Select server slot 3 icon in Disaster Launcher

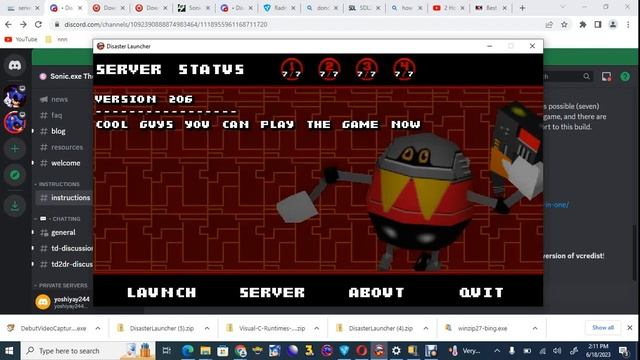[367, 69]
